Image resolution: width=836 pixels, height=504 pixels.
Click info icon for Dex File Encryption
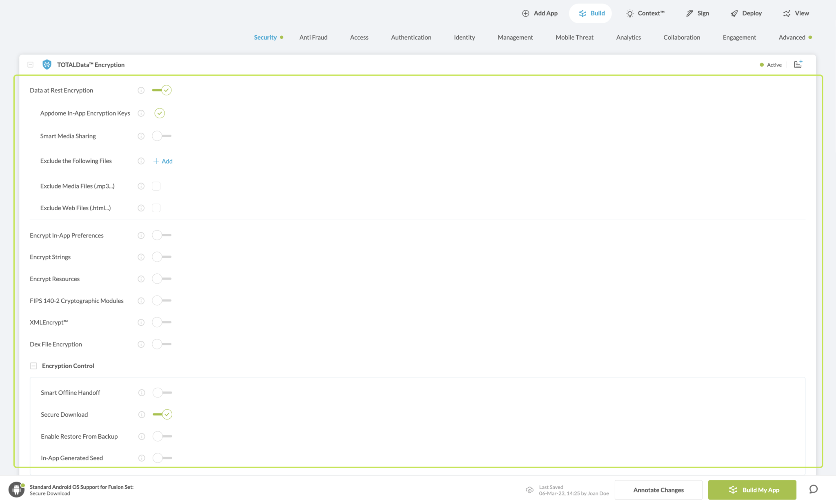141,344
